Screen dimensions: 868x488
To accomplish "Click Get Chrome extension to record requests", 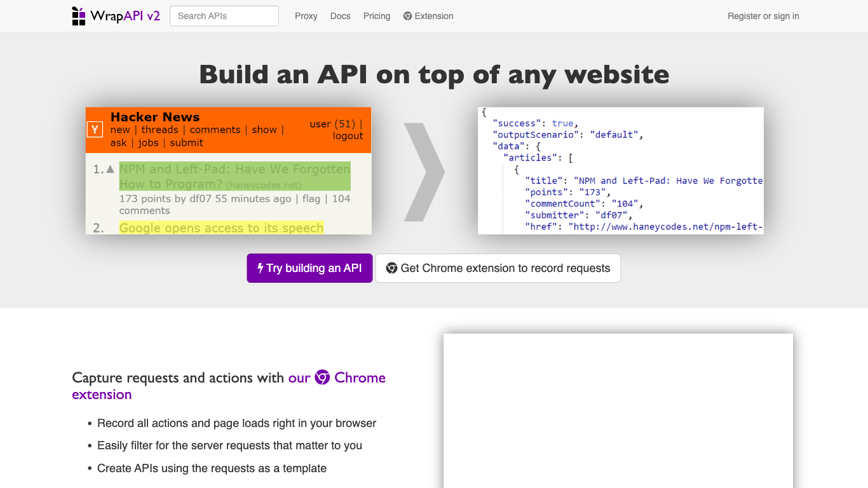I will click(x=498, y=268).
